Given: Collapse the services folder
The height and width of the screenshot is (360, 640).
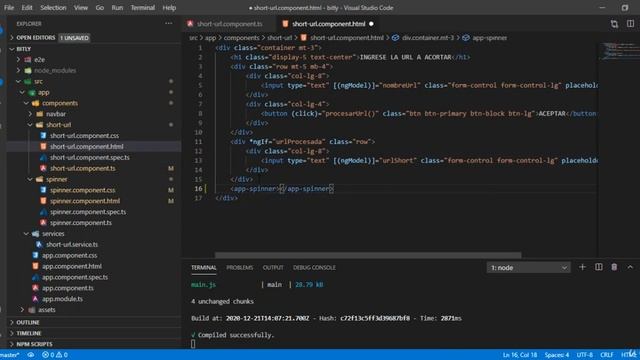Looking at the screenshot, I should click(x=53, y=233).
